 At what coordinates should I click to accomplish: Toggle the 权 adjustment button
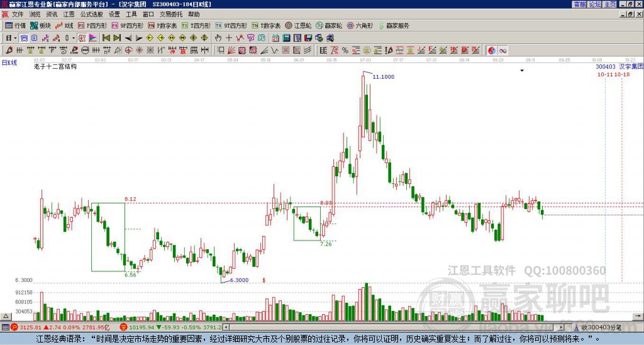point(82,38)
